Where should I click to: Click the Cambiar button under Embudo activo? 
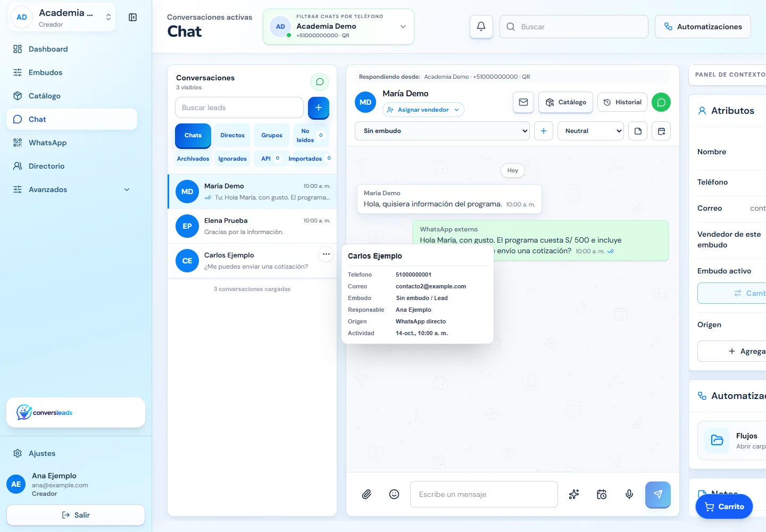[x=733, y=293]
